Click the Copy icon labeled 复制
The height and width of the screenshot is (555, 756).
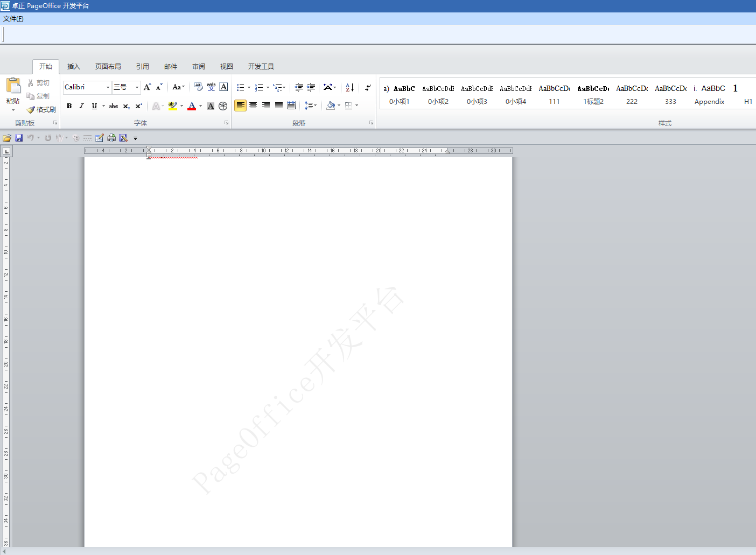pos(38,96)
